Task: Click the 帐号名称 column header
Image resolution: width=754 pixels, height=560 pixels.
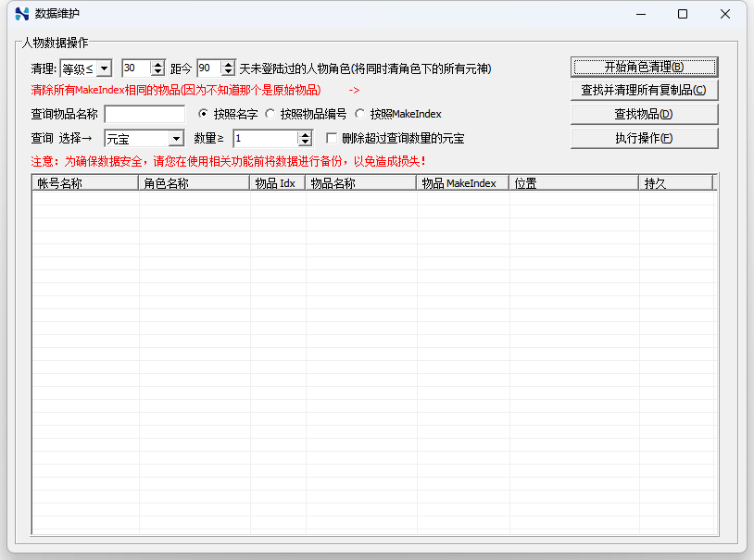Action: point(85,183)
